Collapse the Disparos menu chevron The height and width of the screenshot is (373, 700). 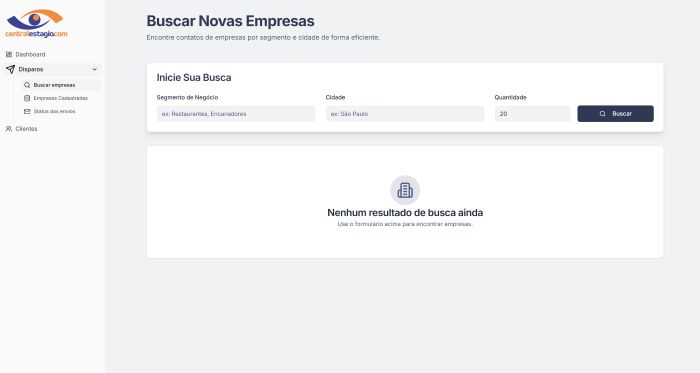pyautogui.click(x=95, y=69)
